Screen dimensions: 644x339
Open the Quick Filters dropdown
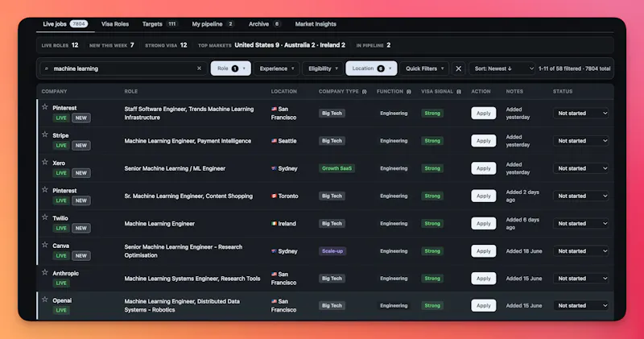[425, 68]
